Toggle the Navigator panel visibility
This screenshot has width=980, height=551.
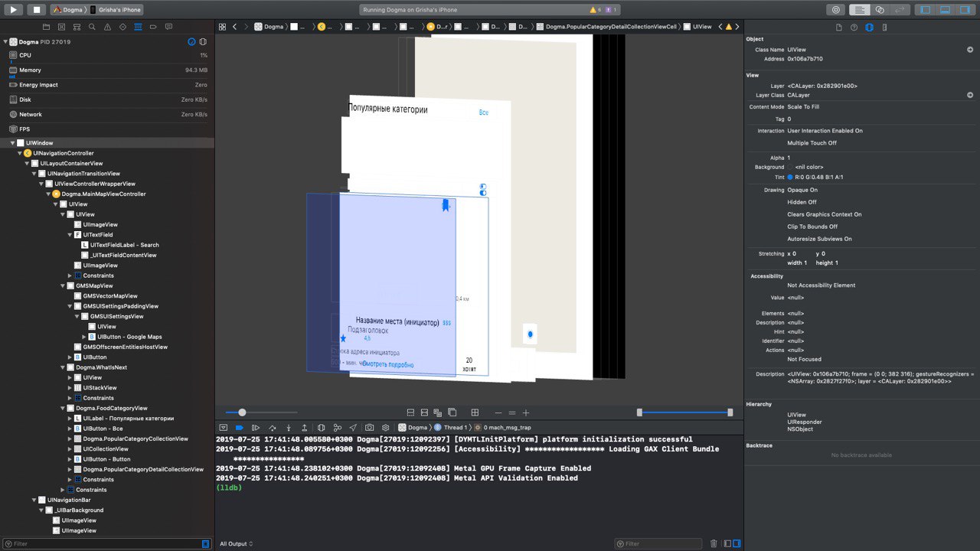click(926, 10)
